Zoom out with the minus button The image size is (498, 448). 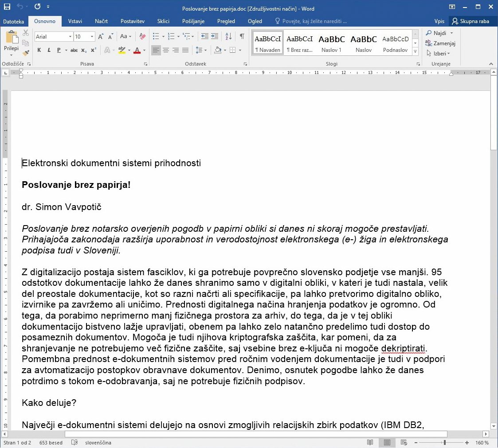(x=416, y=443)
